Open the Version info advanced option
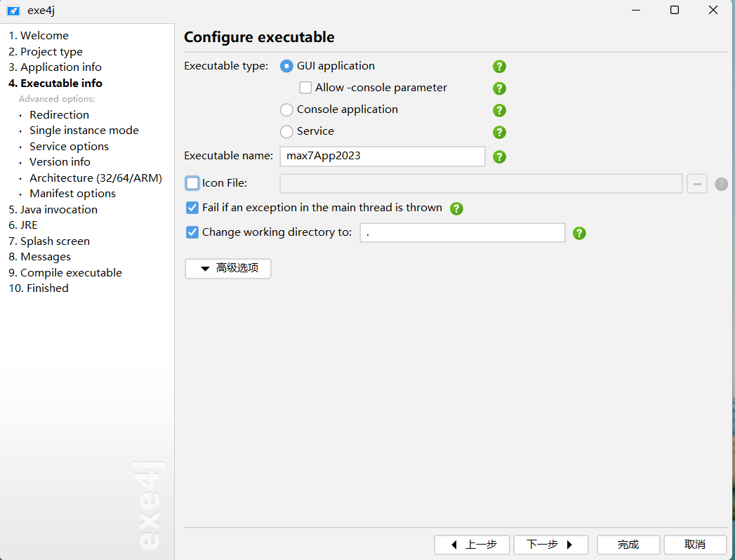The width and height of the screenshot is (735, 560). click(60, 161)
